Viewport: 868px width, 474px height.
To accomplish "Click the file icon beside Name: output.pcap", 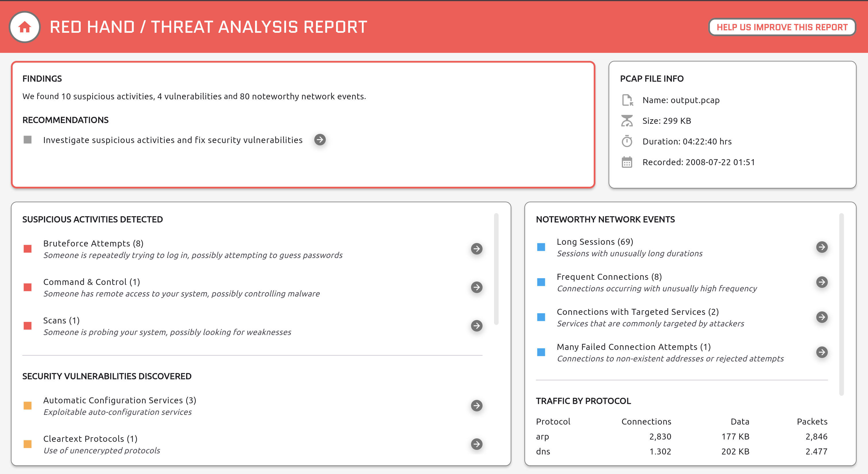I will pos(627,100).
